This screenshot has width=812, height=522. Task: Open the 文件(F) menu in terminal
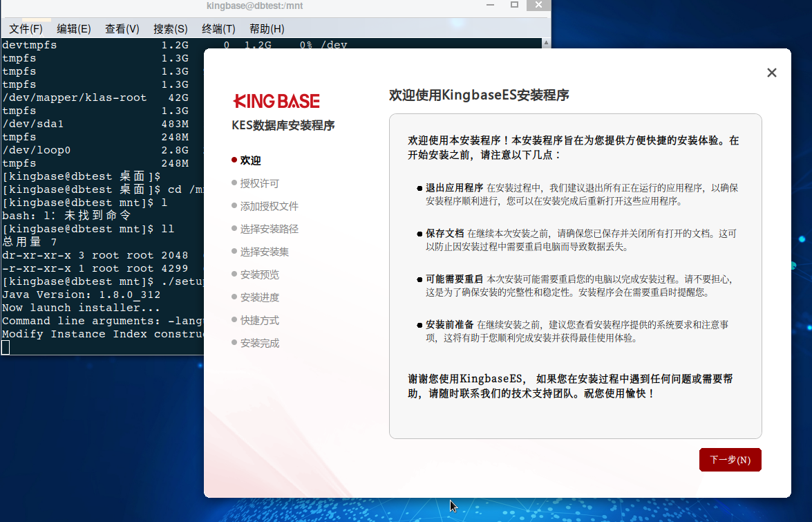point(26,29)
